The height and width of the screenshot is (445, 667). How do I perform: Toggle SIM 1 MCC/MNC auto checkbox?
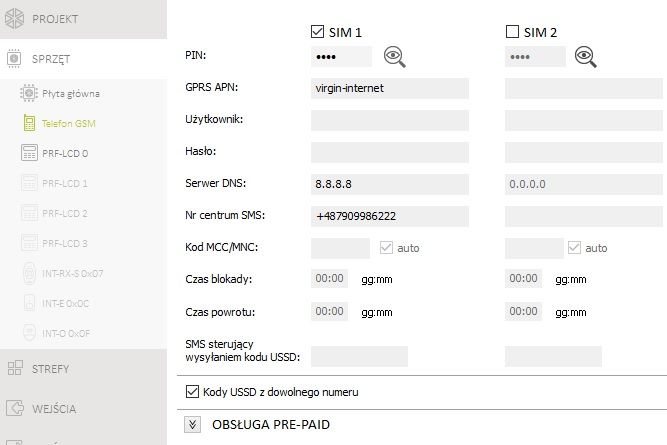(x=386, y=248)
